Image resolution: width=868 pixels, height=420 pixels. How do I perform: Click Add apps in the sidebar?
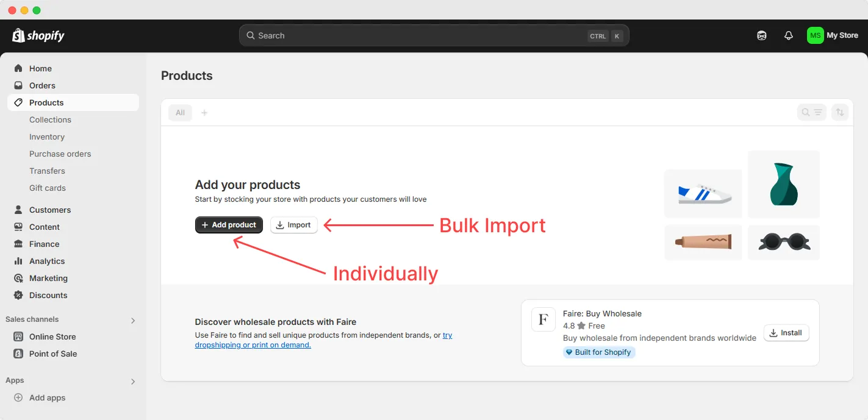pyautogui.click(x=47, y=397)
